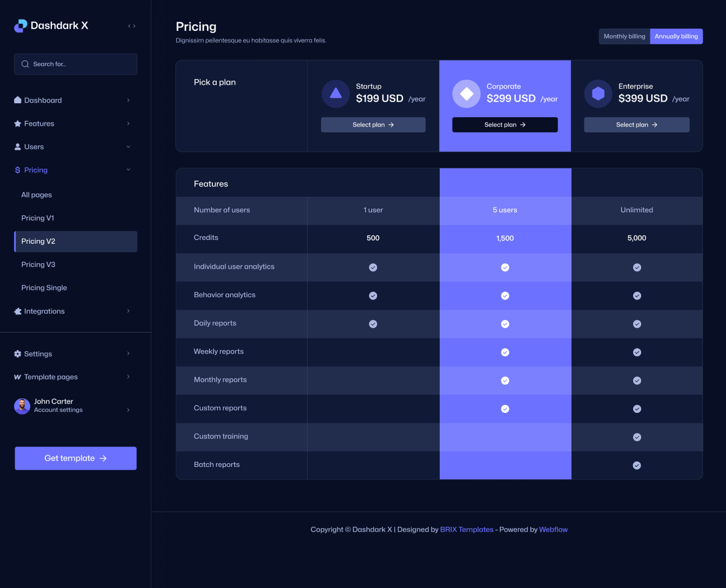Open the Pricing V1 page
Image resolution: width=726 pixels, height=588 pixels.
pyautogui.click(x=37, y=218)
